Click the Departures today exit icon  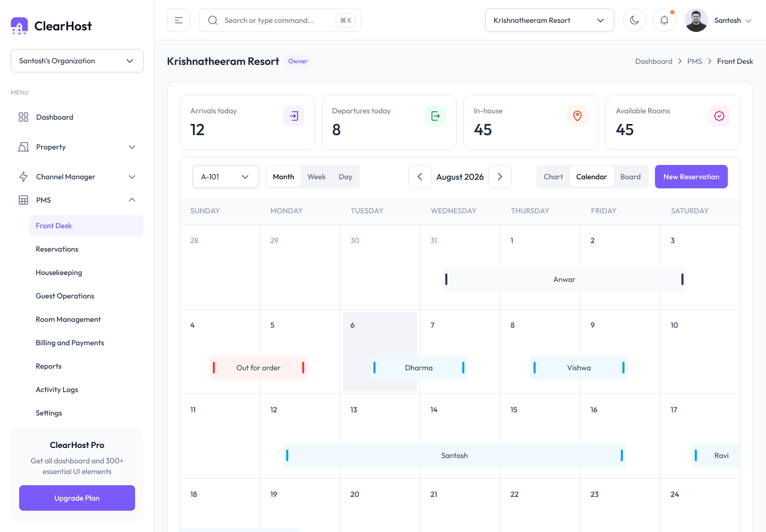tap(435, 116)
